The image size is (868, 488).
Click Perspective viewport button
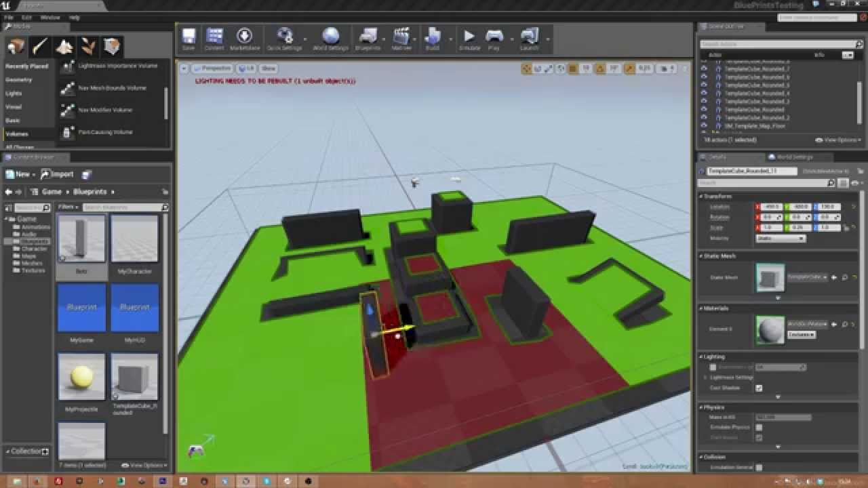tap(212, 68)
